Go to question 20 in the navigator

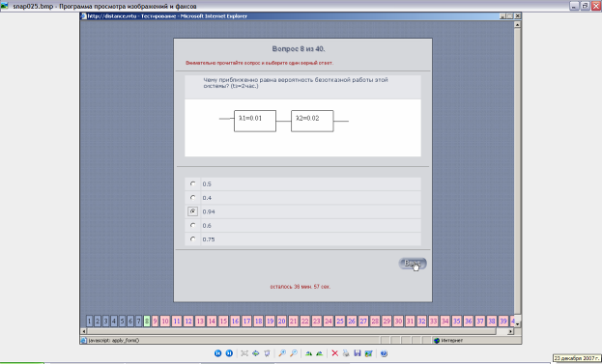(x=281, y=322)
